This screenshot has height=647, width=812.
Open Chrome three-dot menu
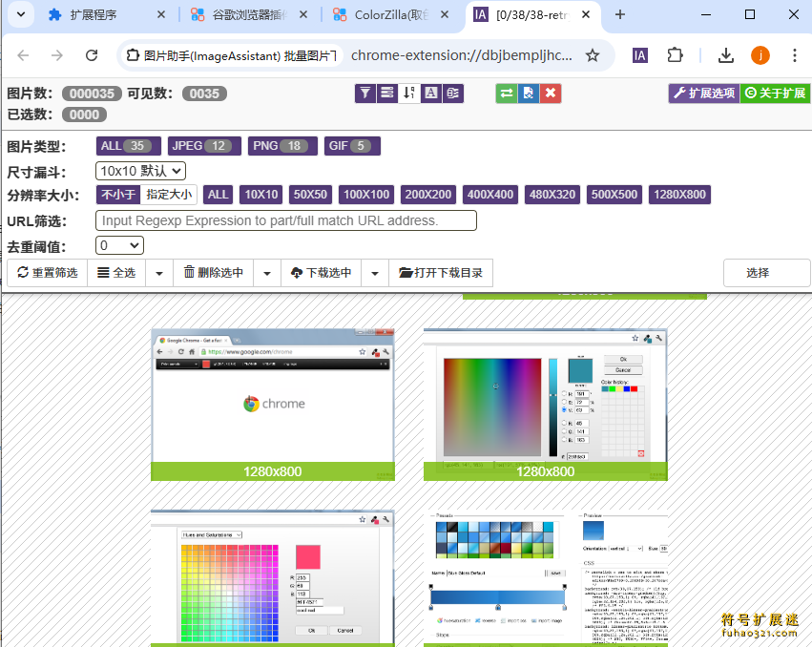(x=795, y=55)
